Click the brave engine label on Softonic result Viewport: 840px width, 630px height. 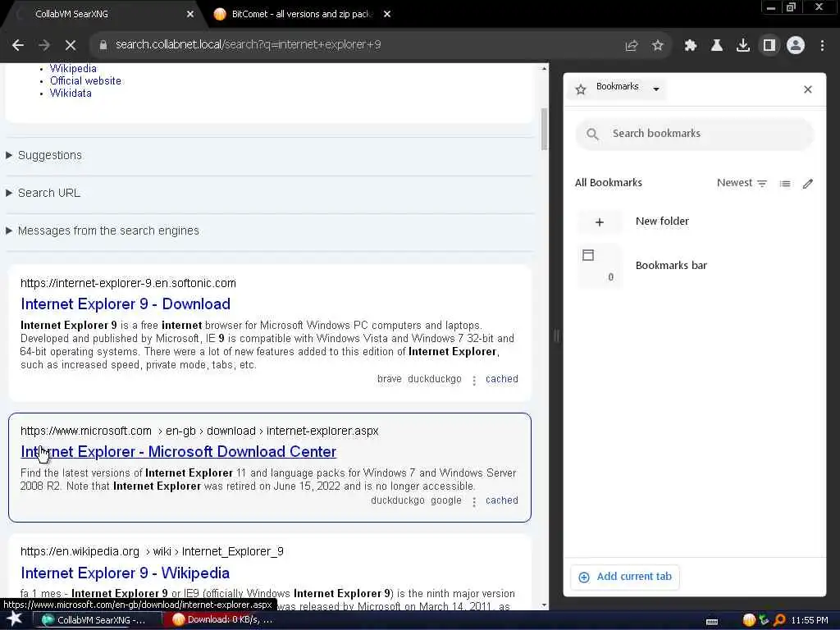pos(390,379)
